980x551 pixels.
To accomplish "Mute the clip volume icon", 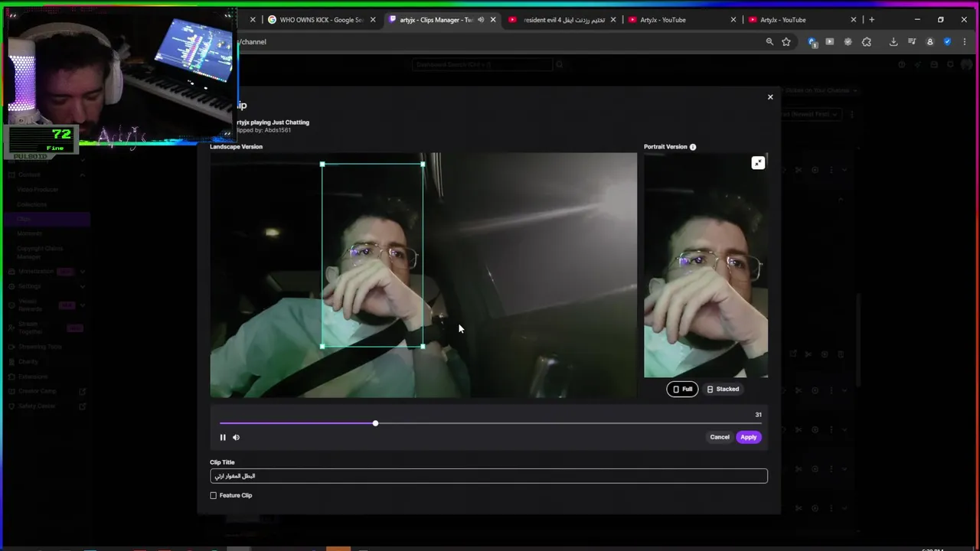I will point(236,438).
